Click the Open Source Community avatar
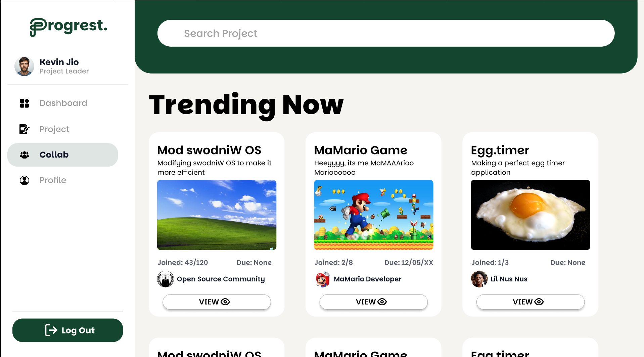This screenshot has width=644, height=357. pyautogui.click(x=166, y=279)
